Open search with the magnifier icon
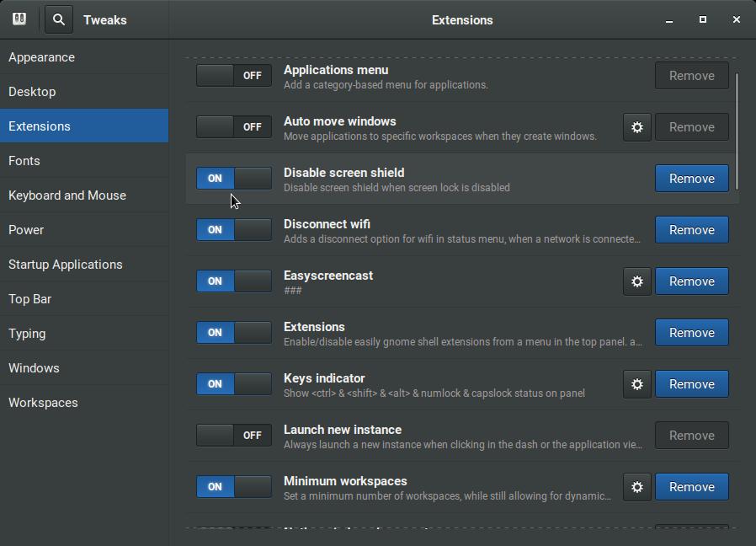 click(58, 19)
